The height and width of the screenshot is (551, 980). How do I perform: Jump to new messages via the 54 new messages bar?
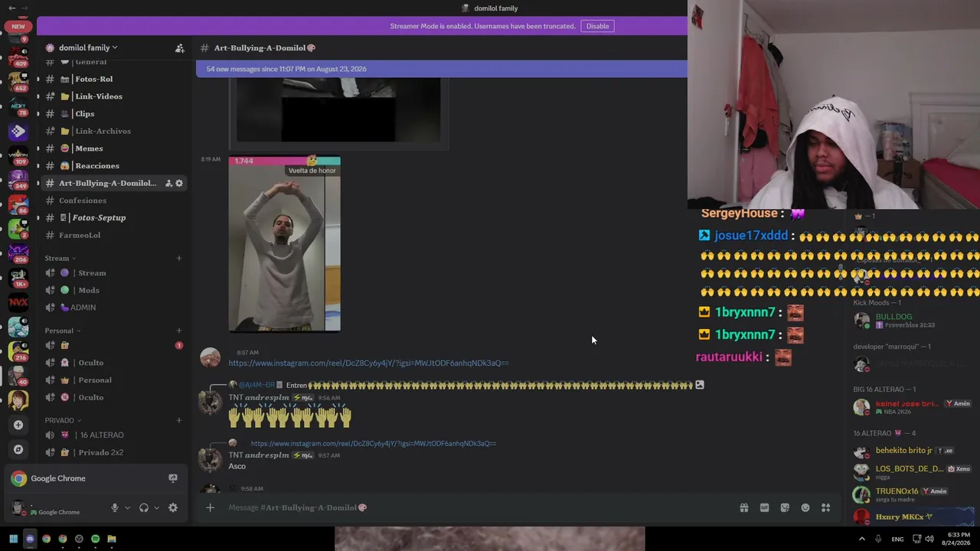point(442,69)
